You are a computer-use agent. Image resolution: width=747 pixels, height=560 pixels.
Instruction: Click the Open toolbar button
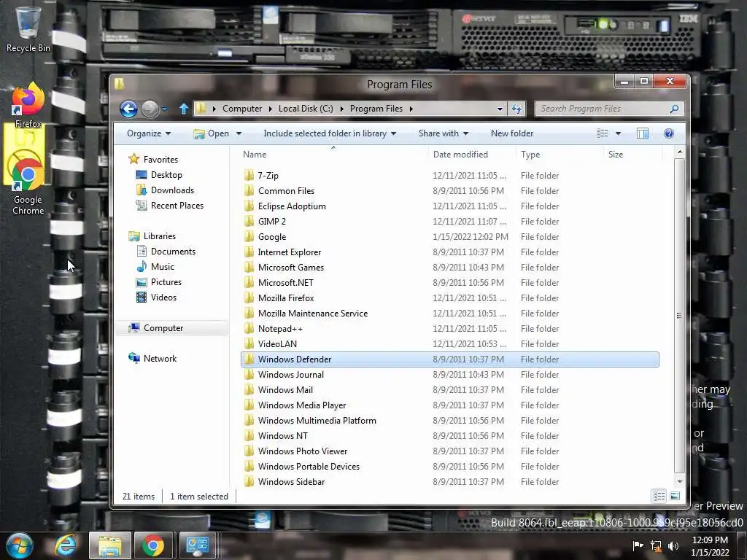pos(212,133)
